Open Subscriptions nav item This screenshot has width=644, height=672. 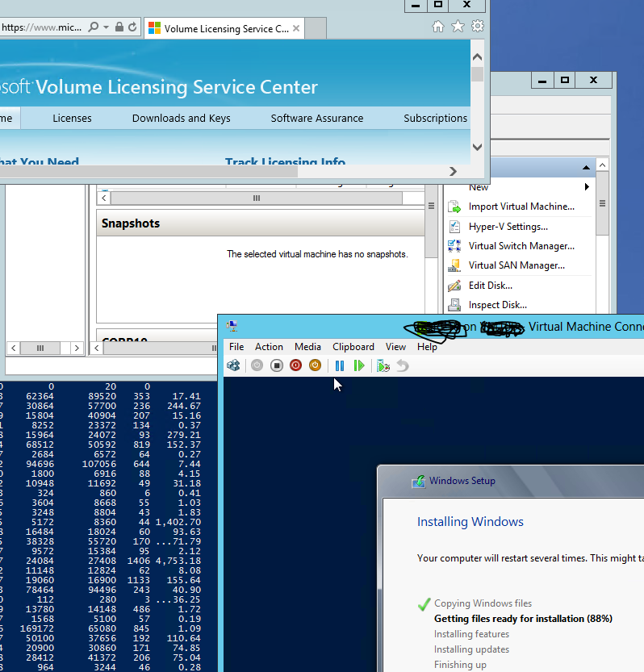[435, 119]
